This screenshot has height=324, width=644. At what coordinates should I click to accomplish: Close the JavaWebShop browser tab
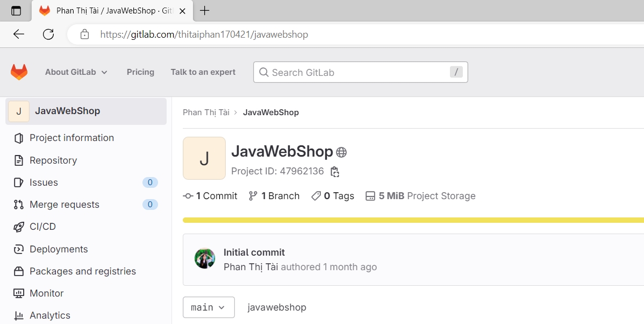click(183, 11)
